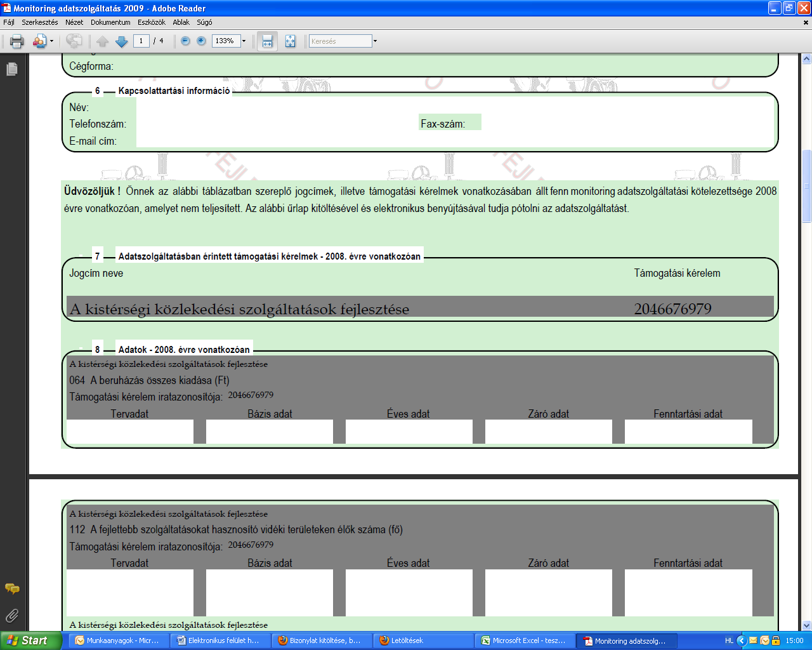Click the 15:00 system clock

coord(794,640)
